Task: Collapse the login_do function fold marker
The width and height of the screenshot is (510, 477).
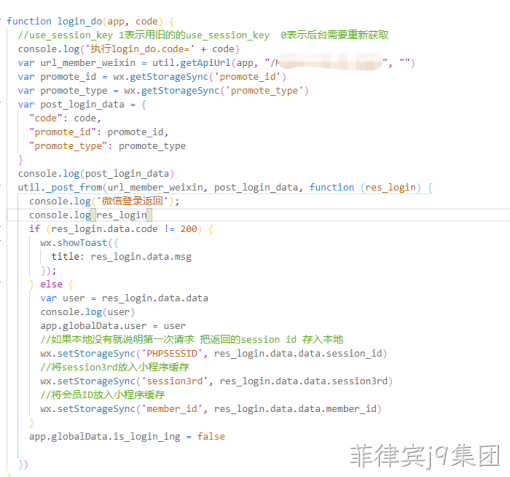Action: point(1,21)
